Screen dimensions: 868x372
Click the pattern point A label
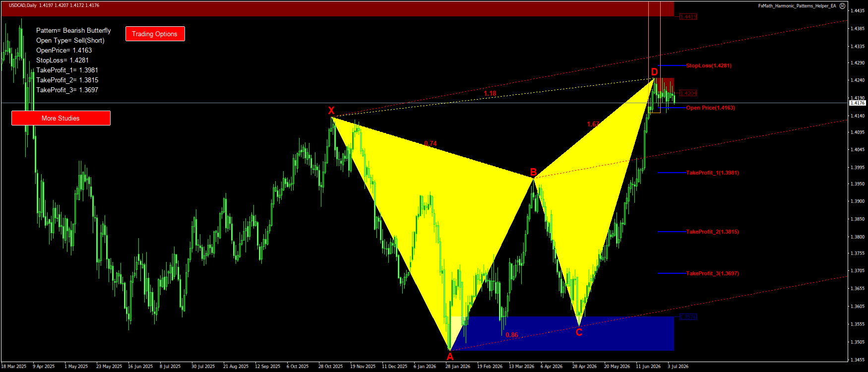pyautogui.click(x=450, y=356)
